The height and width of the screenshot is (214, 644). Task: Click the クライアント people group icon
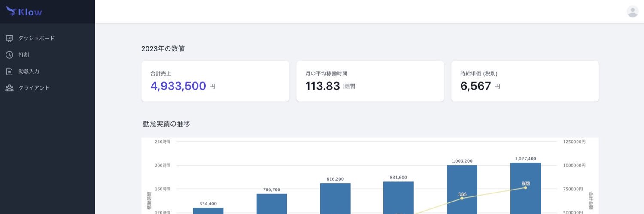coord(9,88)
